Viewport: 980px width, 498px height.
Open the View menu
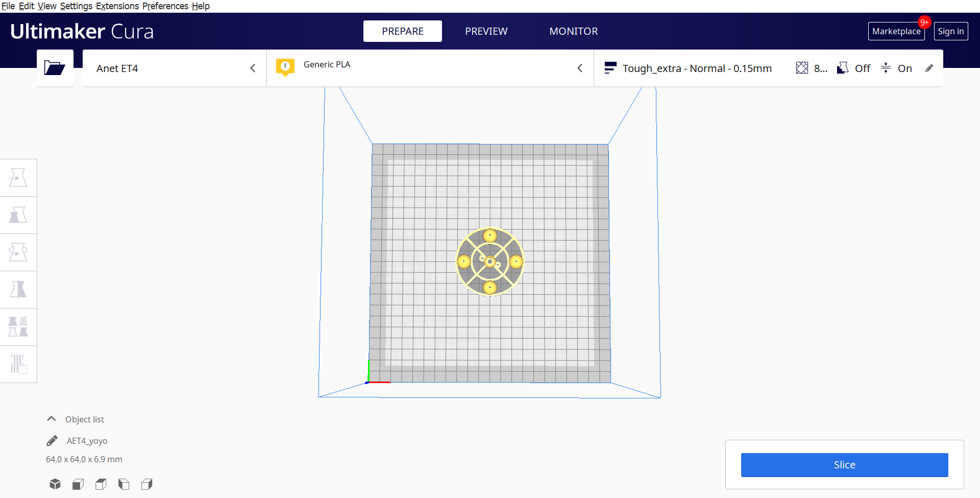pos(47,6)
